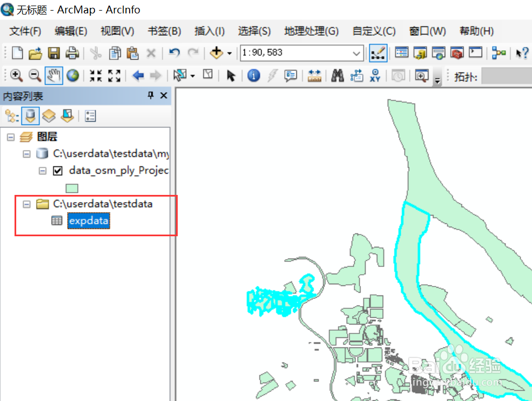This screenshot has height=401, width=532.
Task: Switch to List By Selection view
Action: (67, 116)
